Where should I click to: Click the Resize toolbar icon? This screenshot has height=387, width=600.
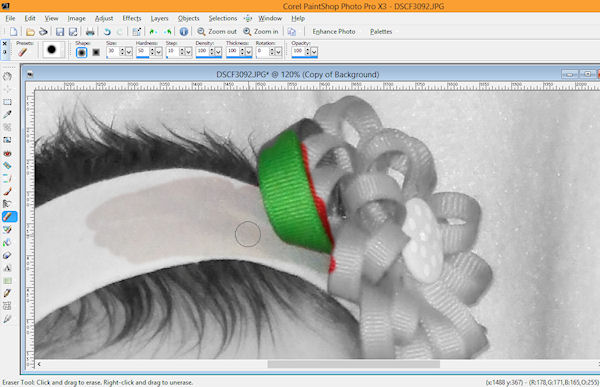137,32
